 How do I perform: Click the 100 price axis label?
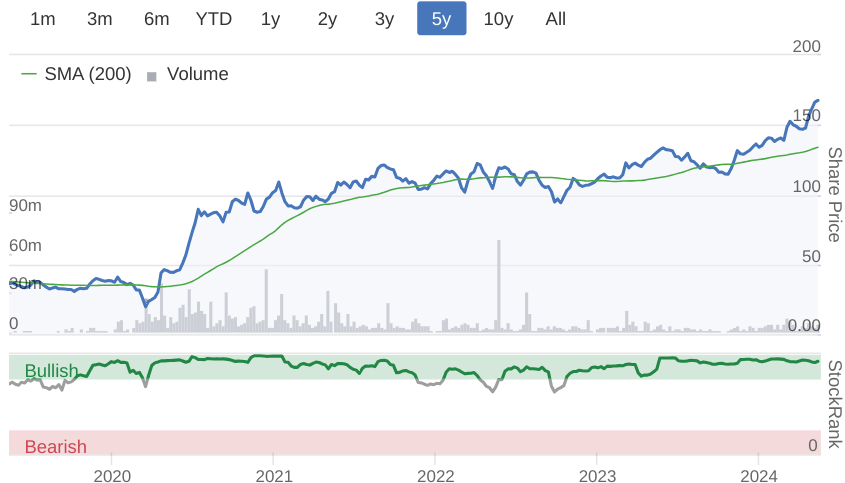[x=806, y=186]
